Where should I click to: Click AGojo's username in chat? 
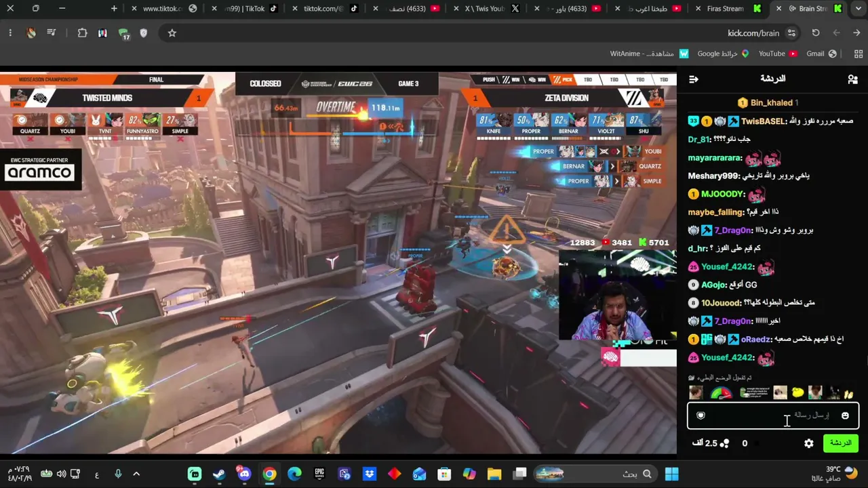(715, 285)
